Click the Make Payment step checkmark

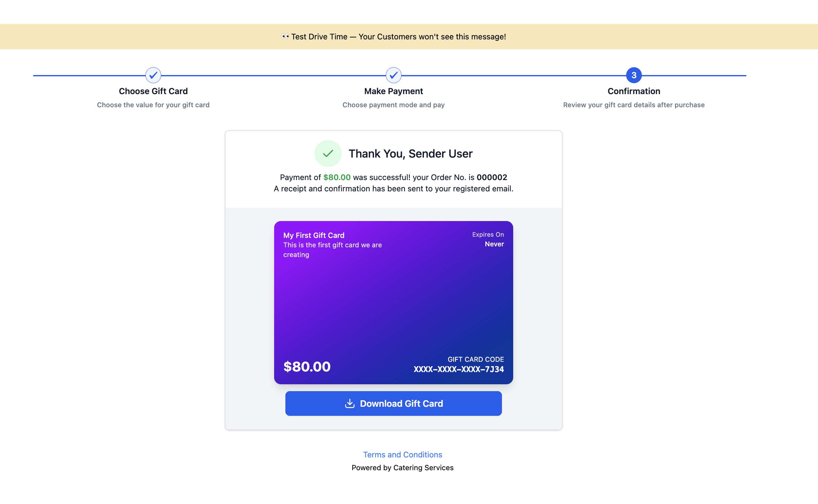click(394, 75)
